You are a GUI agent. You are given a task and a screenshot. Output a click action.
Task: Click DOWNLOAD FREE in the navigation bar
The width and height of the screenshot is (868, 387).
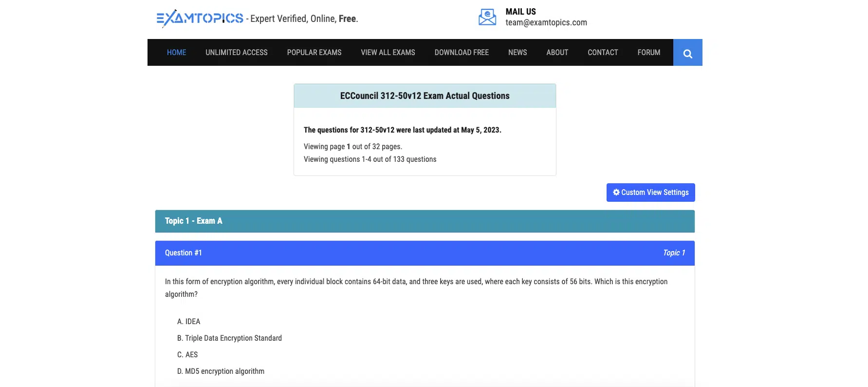pyautogui.click(x=461, y=53)
